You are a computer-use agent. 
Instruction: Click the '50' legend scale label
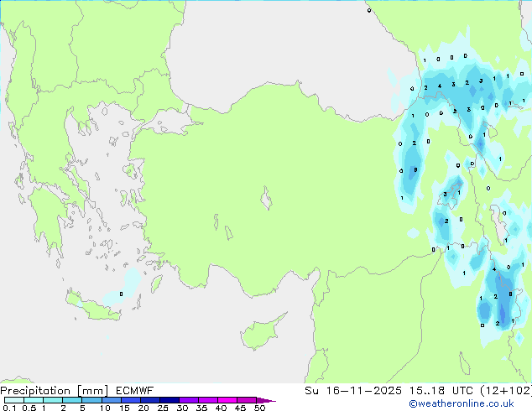259,408
